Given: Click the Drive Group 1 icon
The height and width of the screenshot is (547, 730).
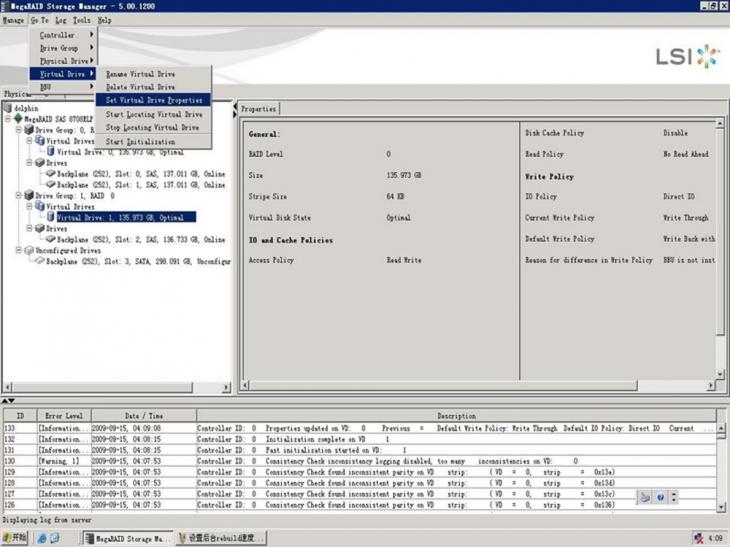Looking at the screenshot, I should [x=29, y=195].
